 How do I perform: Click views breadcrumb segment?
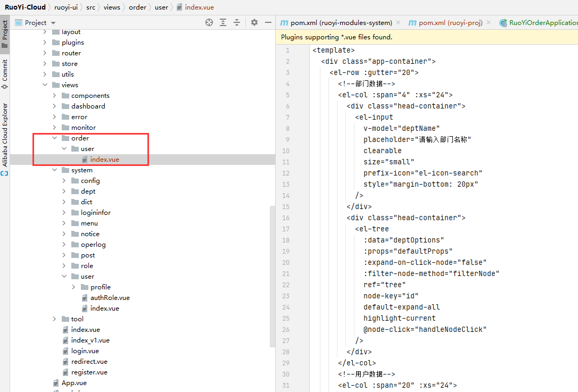112,7
